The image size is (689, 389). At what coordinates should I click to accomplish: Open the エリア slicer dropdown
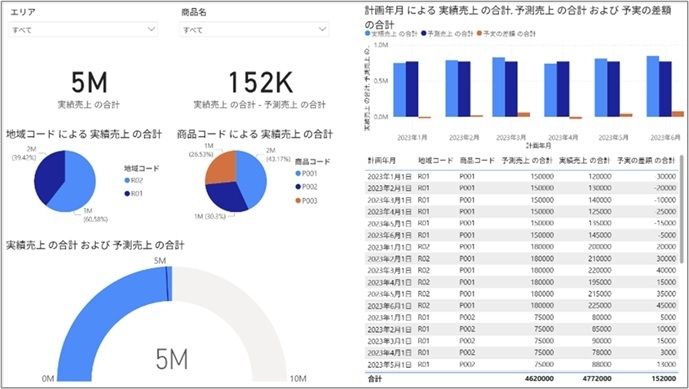click(x=83, y=29)
